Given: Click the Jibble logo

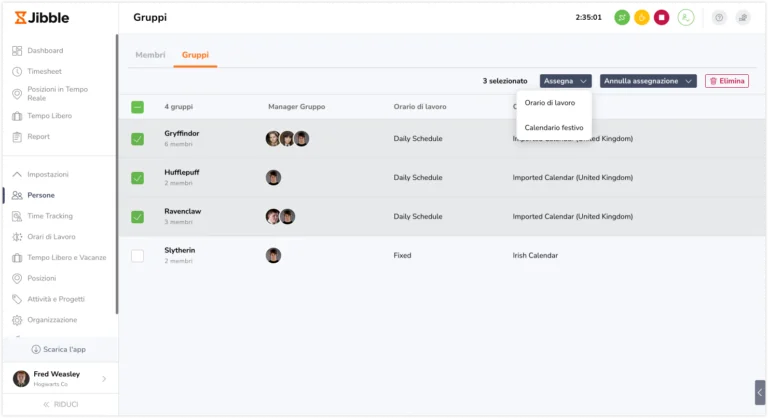Looking at the screenshot, I should pos(42,18).
